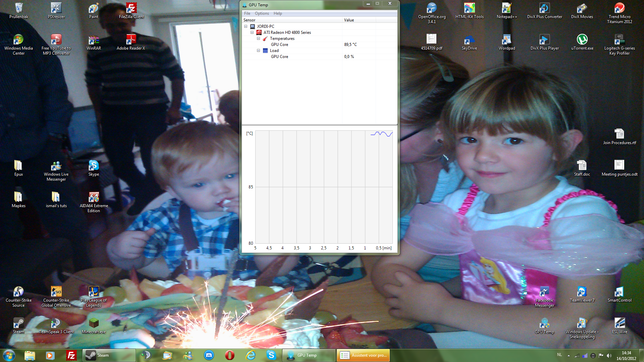This screenshot has width=644, height=362.
Task: Open the File menu in GPU Temp
Action: click(247, 13)
